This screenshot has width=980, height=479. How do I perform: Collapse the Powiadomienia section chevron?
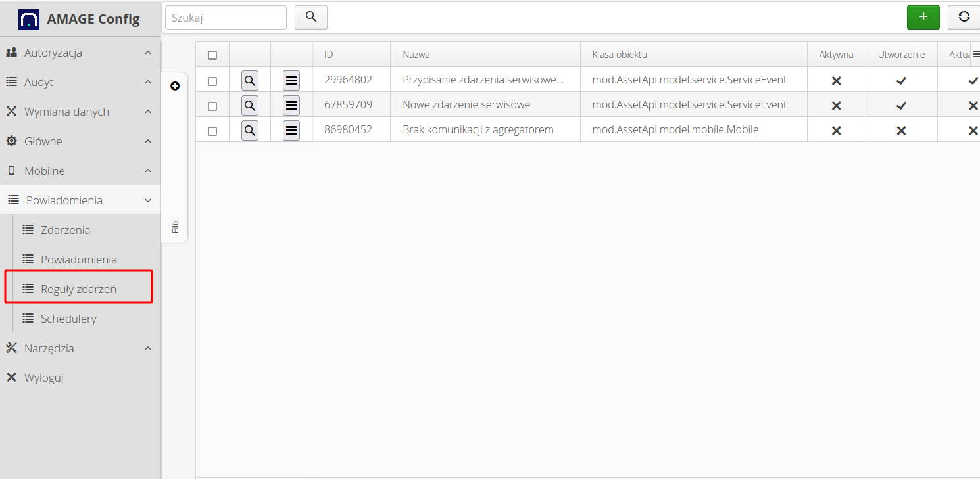point(147,200)
